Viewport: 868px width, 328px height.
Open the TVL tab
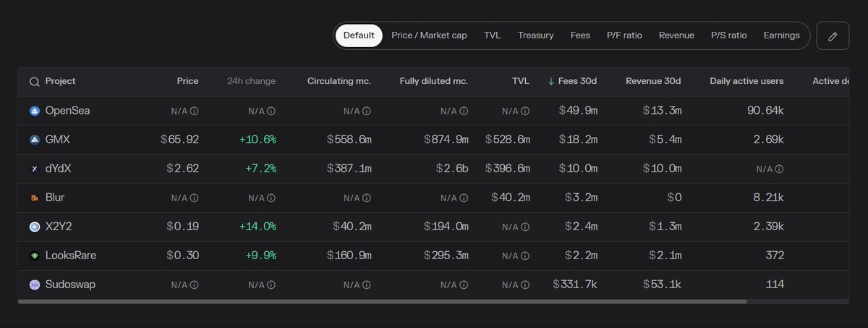click(x=492, y=35)
